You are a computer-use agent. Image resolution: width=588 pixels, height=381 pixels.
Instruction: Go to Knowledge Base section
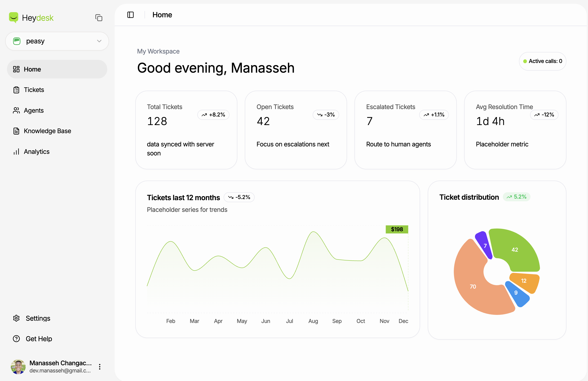[x=47, y=131]
